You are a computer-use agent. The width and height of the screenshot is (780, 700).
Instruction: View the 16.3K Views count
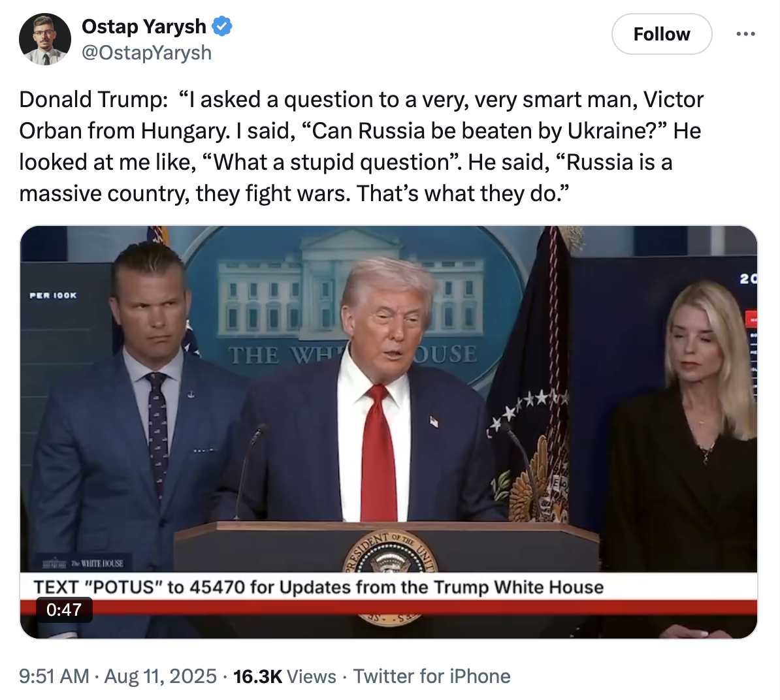coord(285,676)
